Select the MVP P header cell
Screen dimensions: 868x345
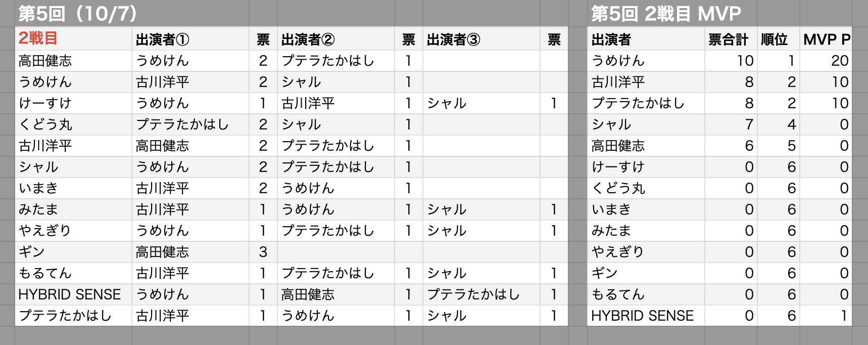click(827, 39)
